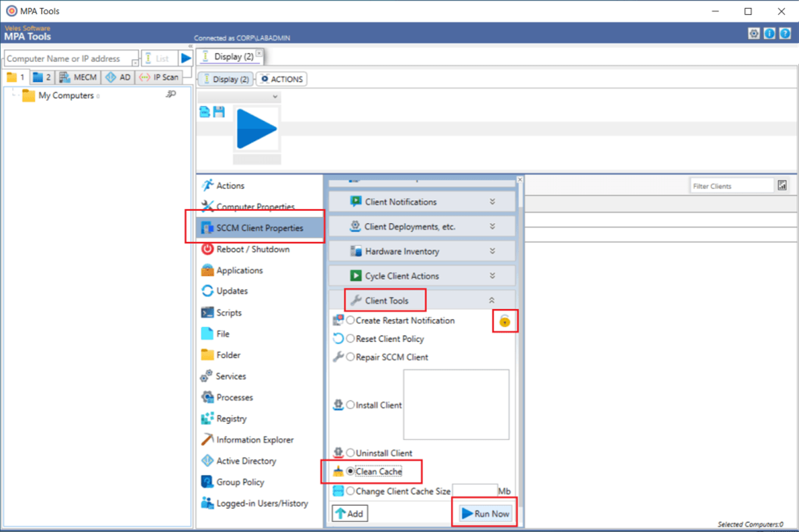
Task: Close the top Display (2) tab
Action: tap(259, 53)
